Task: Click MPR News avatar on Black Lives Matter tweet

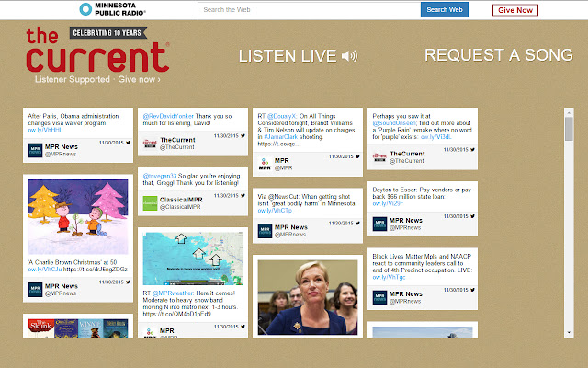Action: tap(379, 297)
